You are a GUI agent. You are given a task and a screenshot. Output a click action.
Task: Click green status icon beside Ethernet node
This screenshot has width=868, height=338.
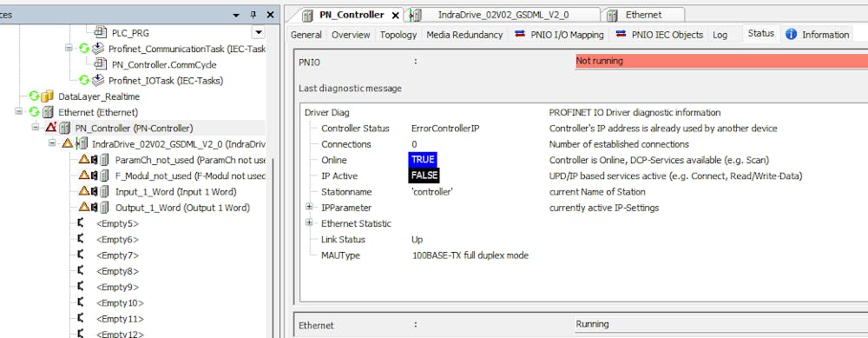[x=35, y=112]
